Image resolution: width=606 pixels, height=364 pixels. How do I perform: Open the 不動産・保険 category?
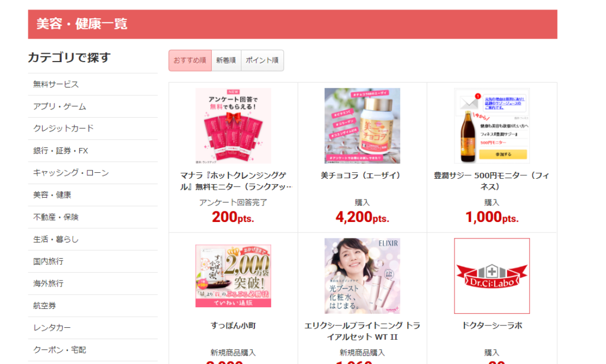pyautogui.click(x=56, y=217)
